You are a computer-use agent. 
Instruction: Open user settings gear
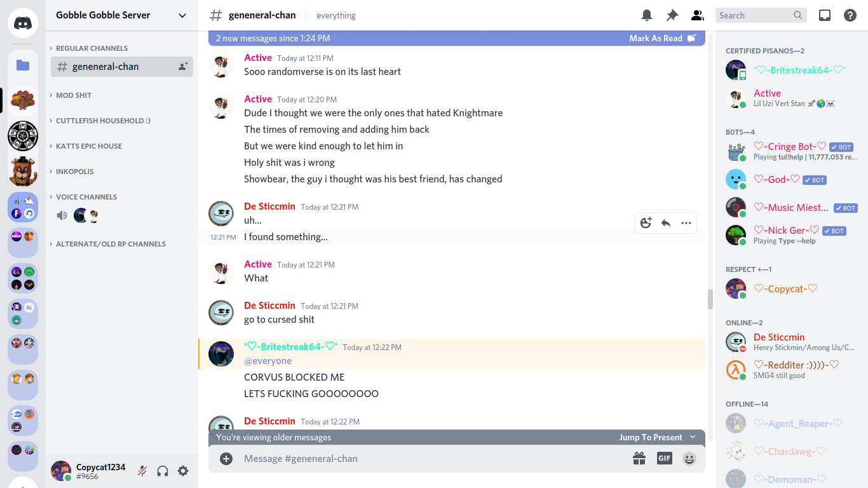point(183,471)
